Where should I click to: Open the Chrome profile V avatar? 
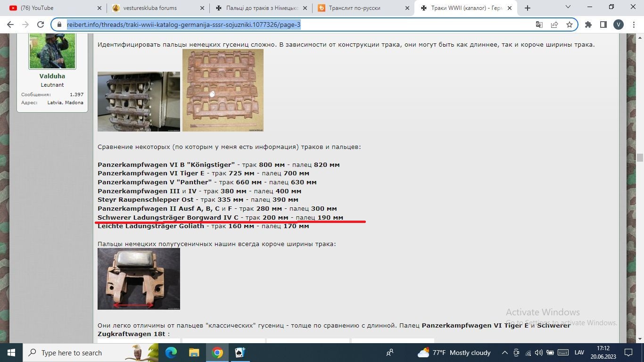pyautogui.click(x=618, y=25)
